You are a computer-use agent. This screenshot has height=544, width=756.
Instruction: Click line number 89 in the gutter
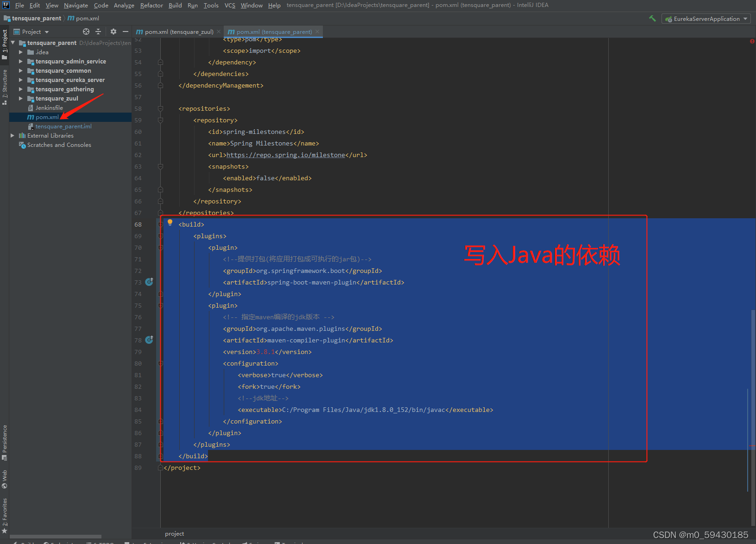coord(138,468)
